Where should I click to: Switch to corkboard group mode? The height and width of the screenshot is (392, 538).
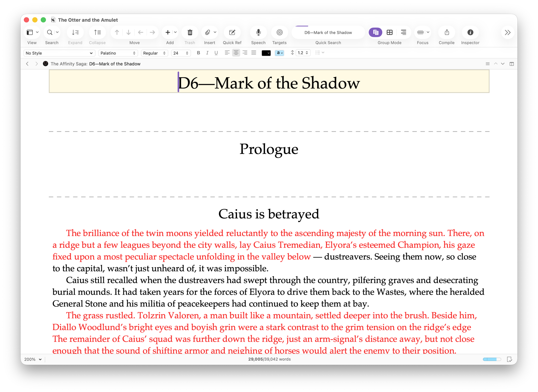pos(389,32)
